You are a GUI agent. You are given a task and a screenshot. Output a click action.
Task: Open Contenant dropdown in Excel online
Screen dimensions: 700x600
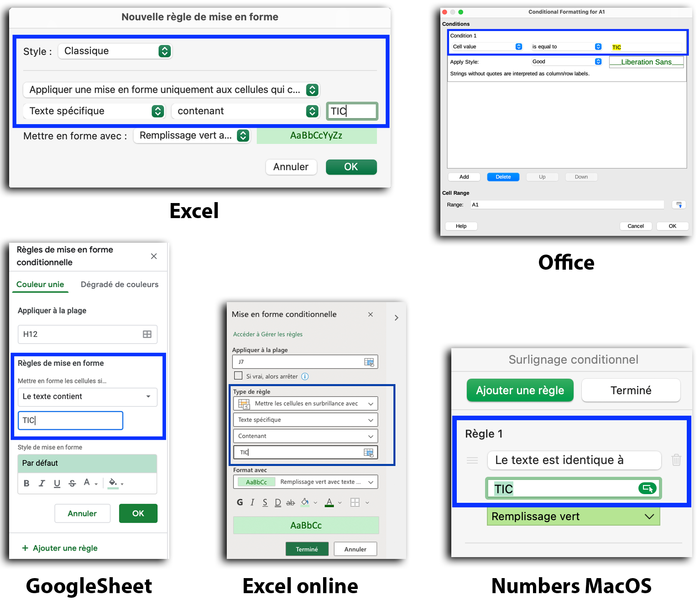tap(305, 436)
